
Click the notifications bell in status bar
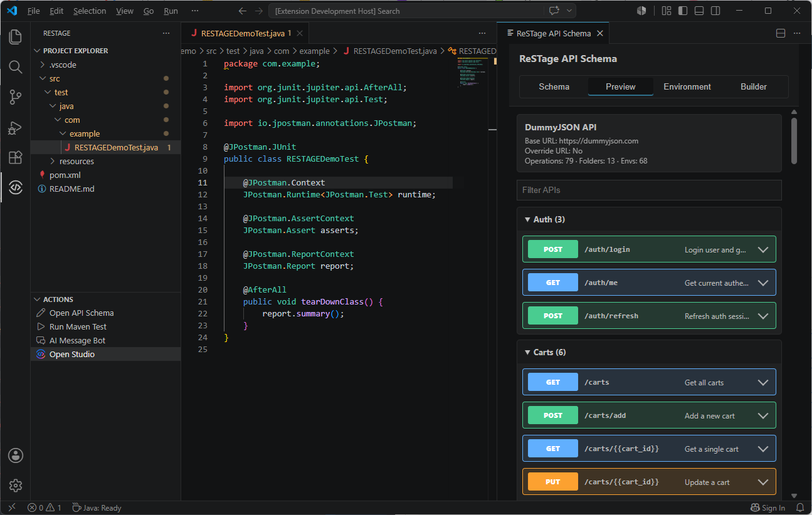tap(799, 507)
